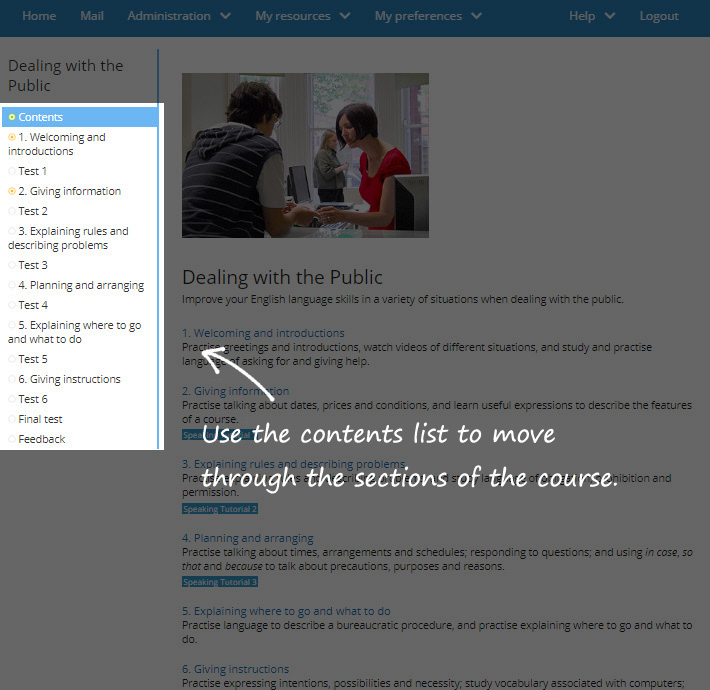Go to the Home page
710x690 pixels.
point(39,16)
